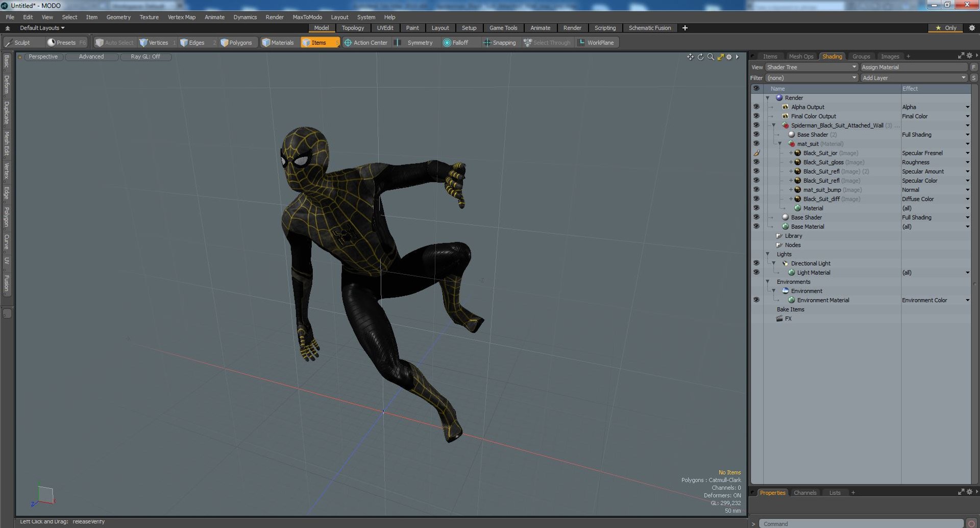Click the Directional Light icon

tap(785, 263)
